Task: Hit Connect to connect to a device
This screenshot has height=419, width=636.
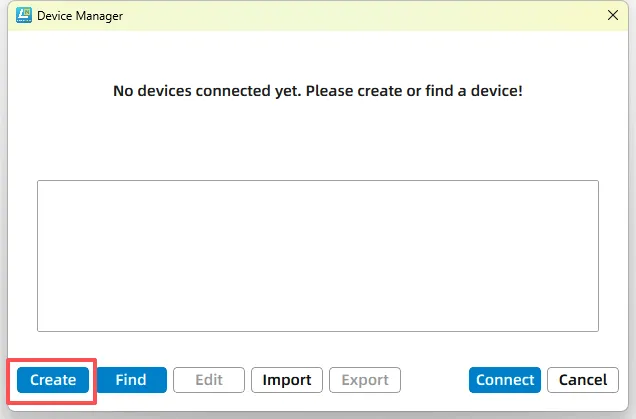Action: click(505, 380)
